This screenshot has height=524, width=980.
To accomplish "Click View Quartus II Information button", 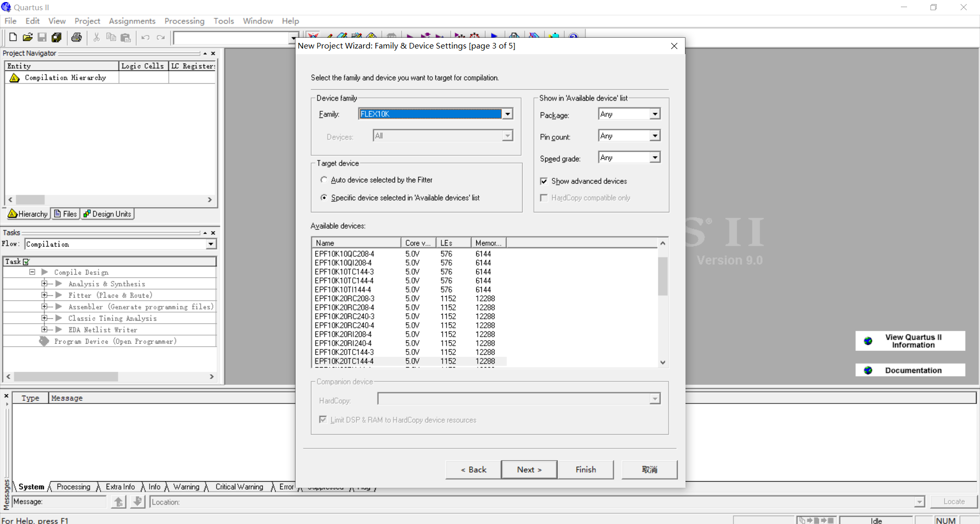I will [910, 341].
